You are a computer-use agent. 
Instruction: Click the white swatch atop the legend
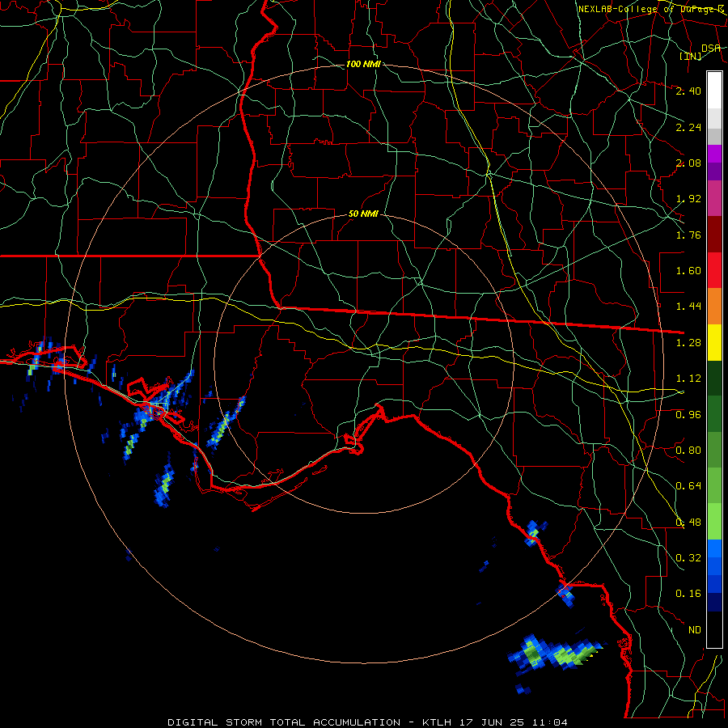(x=714, y=91)
